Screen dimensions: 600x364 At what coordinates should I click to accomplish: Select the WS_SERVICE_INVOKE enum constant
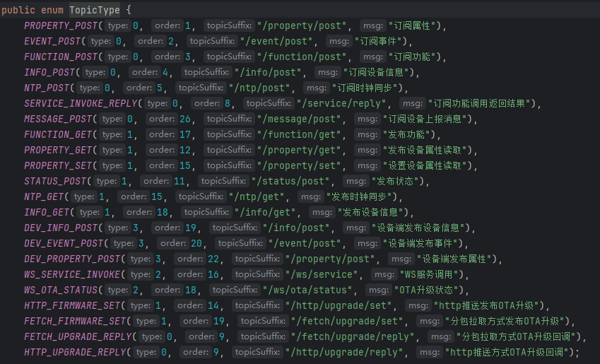tap(72, 274)
